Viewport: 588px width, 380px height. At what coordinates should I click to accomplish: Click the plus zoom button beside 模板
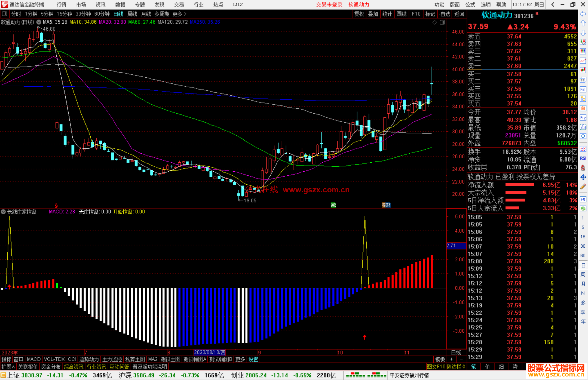pyautogui.click(x=451, y=359)
